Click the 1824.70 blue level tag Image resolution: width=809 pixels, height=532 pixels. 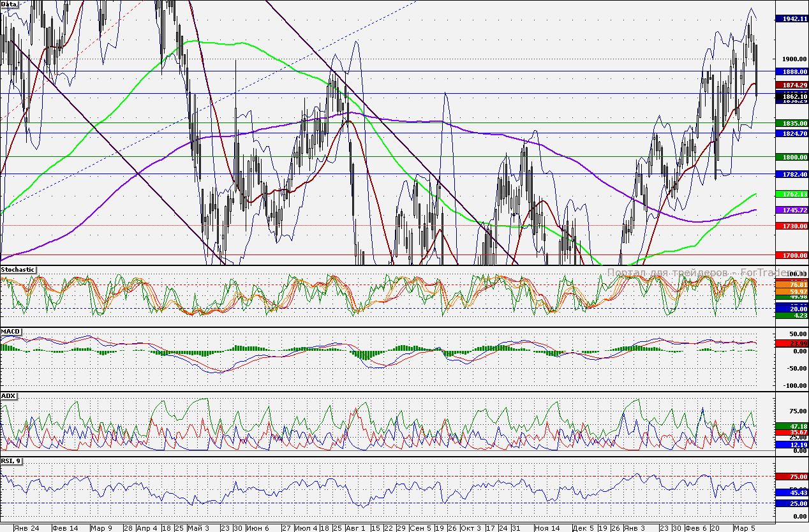coord(791,133)
